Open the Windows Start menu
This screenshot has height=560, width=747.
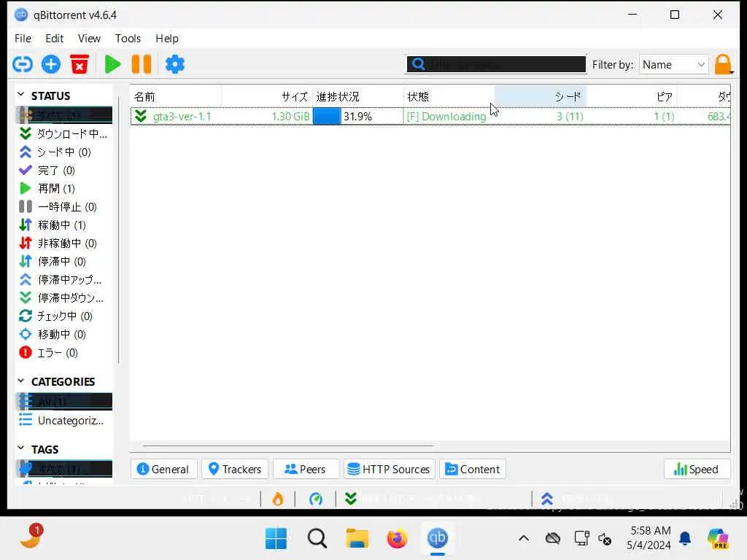click(x=276, y=539)
